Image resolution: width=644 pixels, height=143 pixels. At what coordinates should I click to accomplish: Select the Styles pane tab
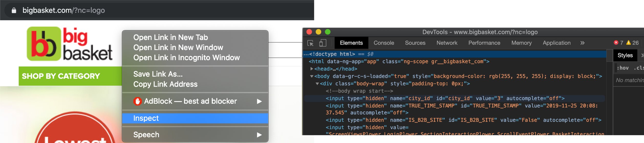coord(625,55)
